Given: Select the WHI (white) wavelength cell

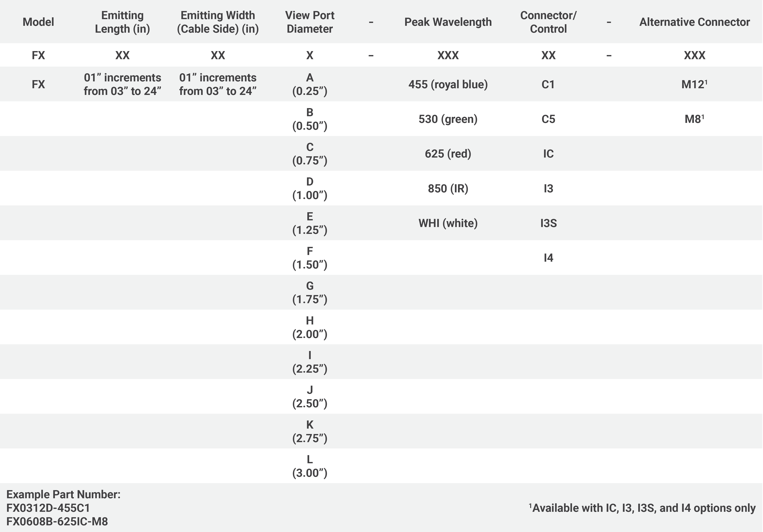Looking at the screenshot, I should (x=448, y=223).
